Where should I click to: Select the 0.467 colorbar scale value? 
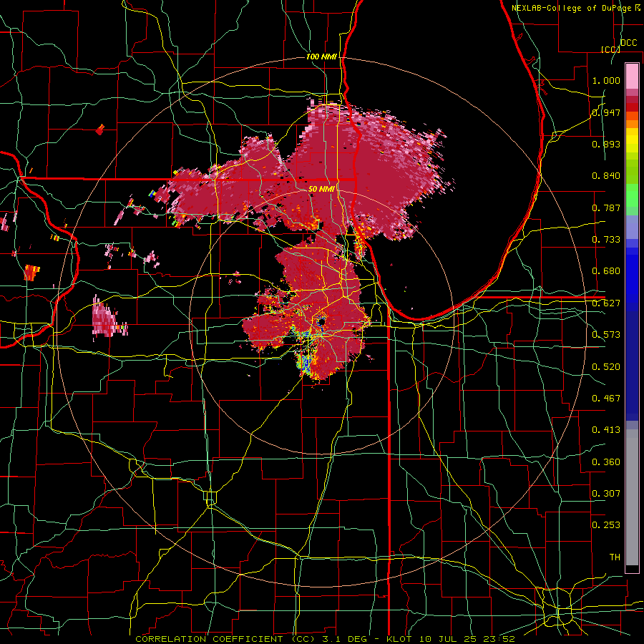click(606, 399)
